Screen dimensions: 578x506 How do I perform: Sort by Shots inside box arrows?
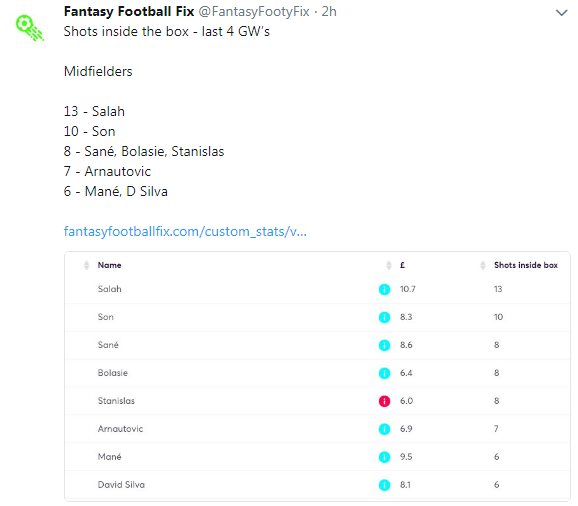(483, 265)
